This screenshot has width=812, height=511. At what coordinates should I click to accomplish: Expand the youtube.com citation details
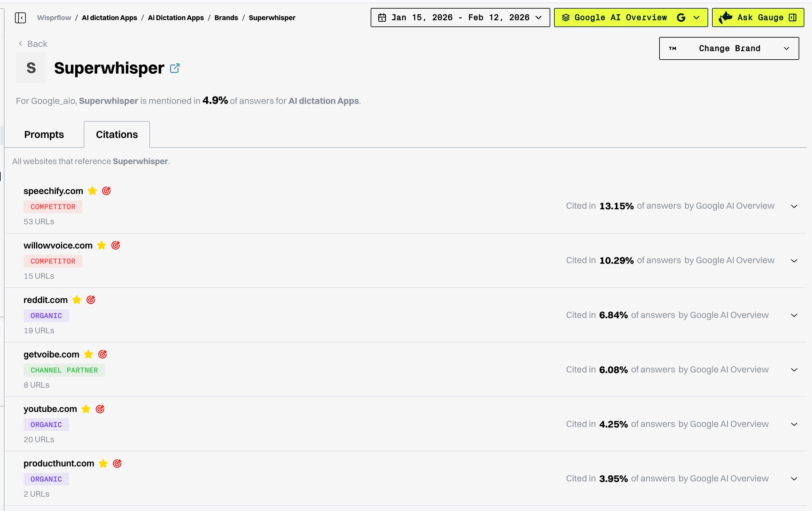tap(794, 424)
